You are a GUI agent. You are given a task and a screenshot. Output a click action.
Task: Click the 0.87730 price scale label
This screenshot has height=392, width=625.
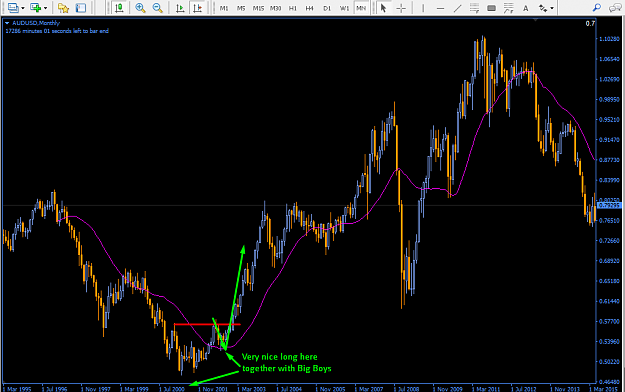click(x=609, y=160)
